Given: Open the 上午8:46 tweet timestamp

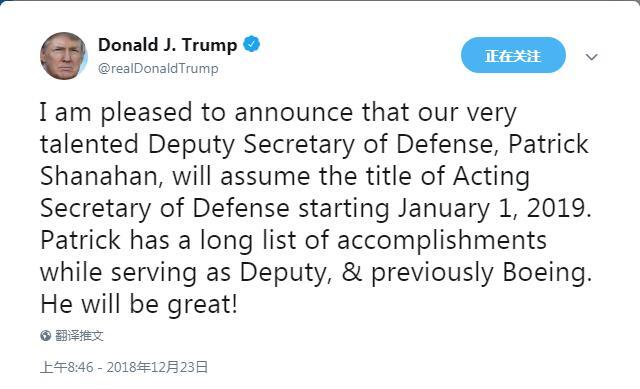Looking at the screenshot, I should [x=67, y=367].
